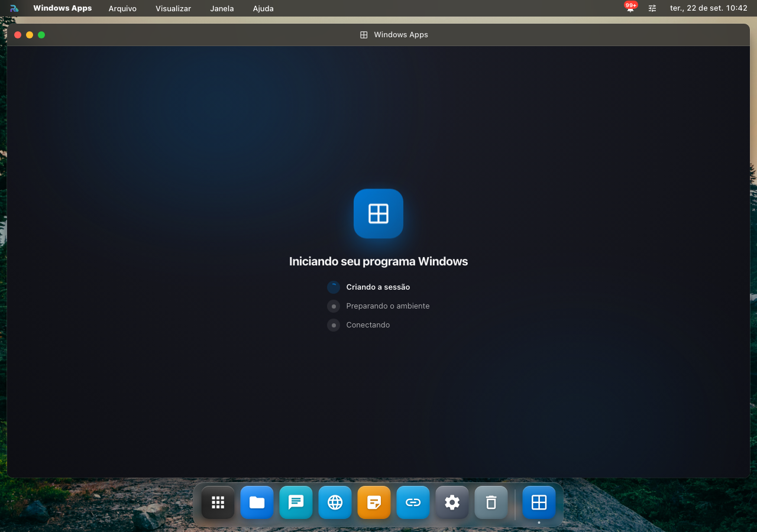Open the Janela menu
This screenshot has height=532, width=757.
[x=222, y=8]
